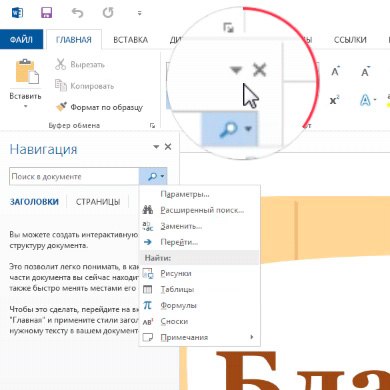Click the Format Painter brush icon
390x390 pixels.
pyautogui.click(x=61, y=107)
